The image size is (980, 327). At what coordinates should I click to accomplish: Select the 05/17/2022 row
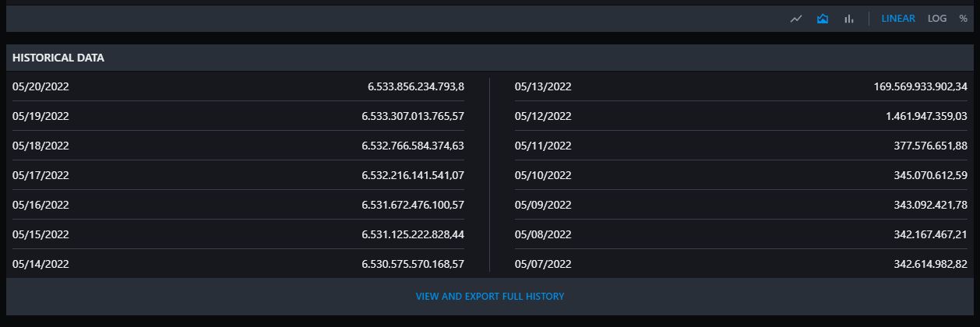pyautogui.click(x=238, y=175)
